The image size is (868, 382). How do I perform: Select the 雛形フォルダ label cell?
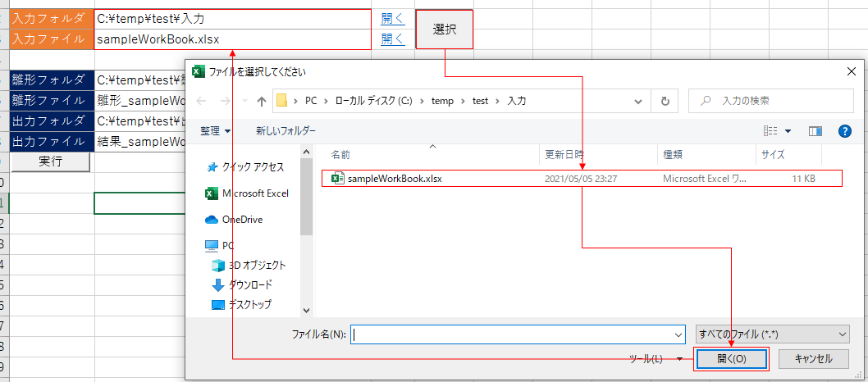pos(52,80)
